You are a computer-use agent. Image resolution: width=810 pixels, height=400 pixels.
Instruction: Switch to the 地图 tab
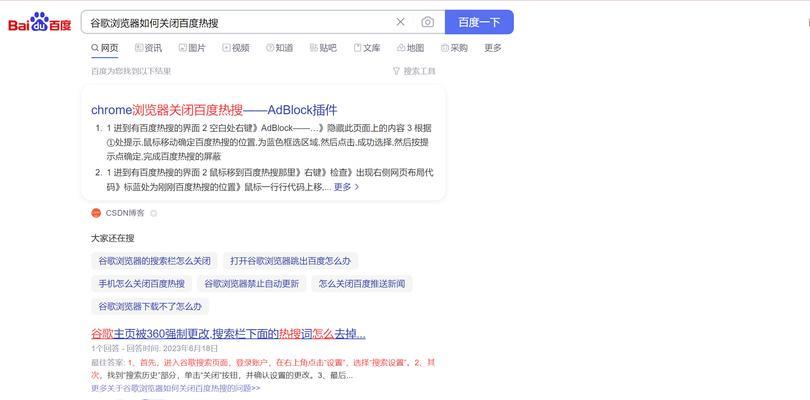(x=411, y=48)
